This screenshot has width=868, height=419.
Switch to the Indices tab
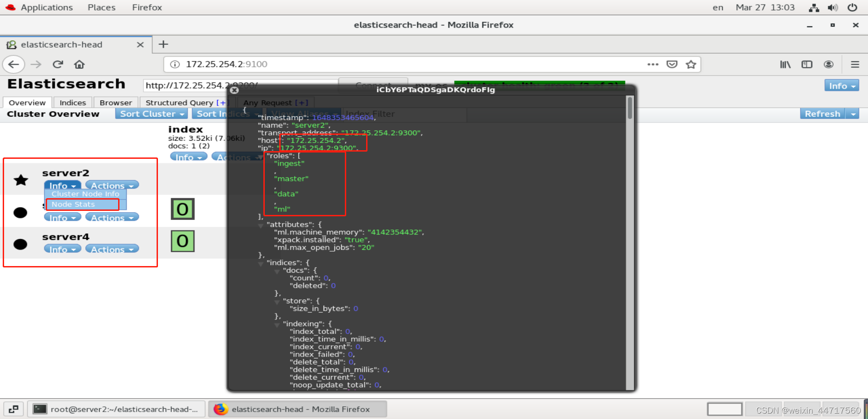point(72,103)
